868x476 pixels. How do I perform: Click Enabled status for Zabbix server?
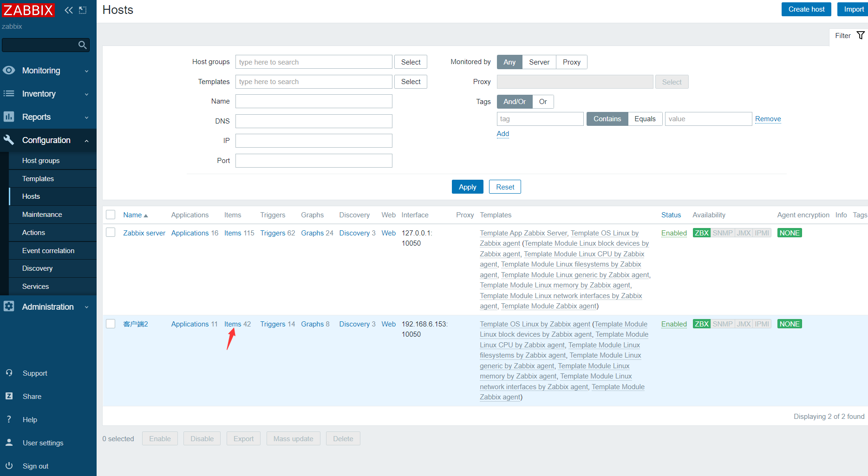(674, 233)
